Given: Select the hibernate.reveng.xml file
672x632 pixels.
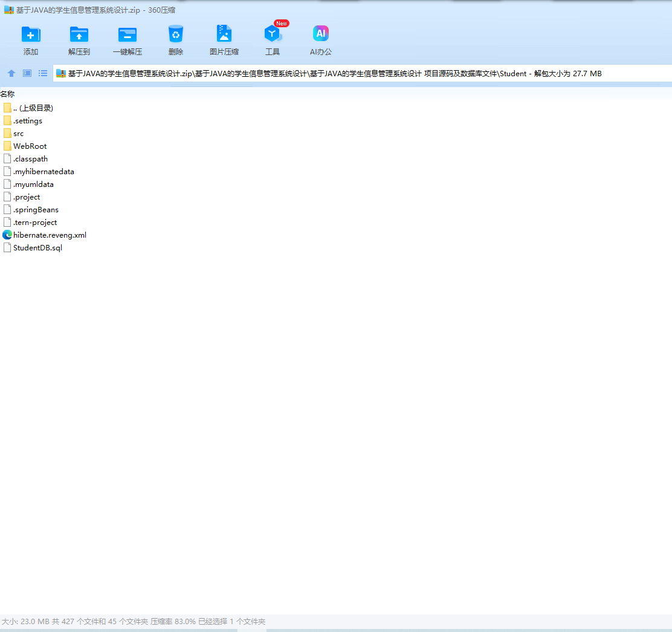Looking at the screenshot, I should (50, 235).
